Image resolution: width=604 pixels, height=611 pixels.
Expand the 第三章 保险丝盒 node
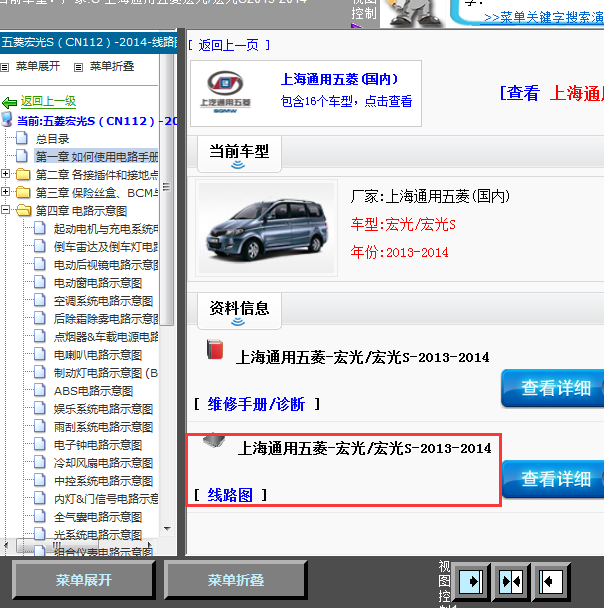tap(5, 192)
